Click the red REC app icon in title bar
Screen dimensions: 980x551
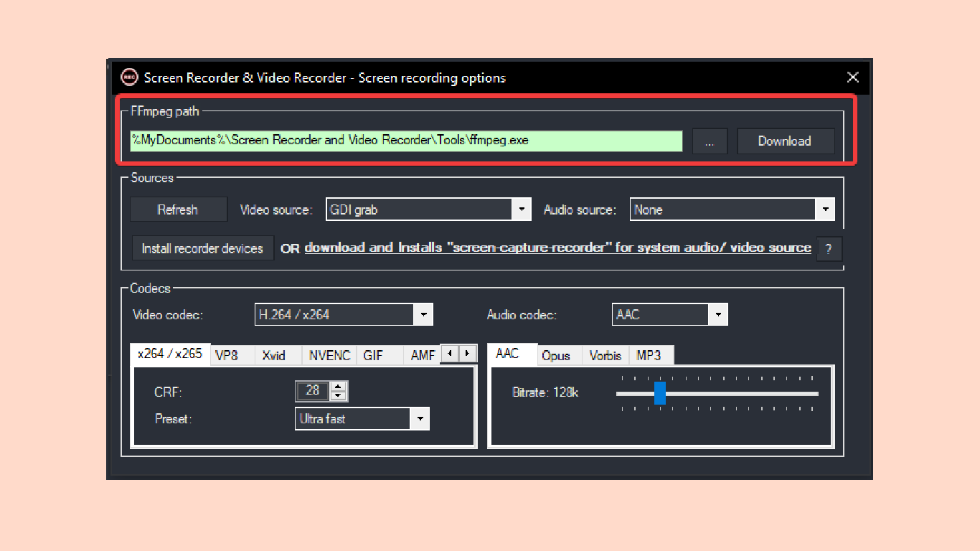click(x=129, y=77)
